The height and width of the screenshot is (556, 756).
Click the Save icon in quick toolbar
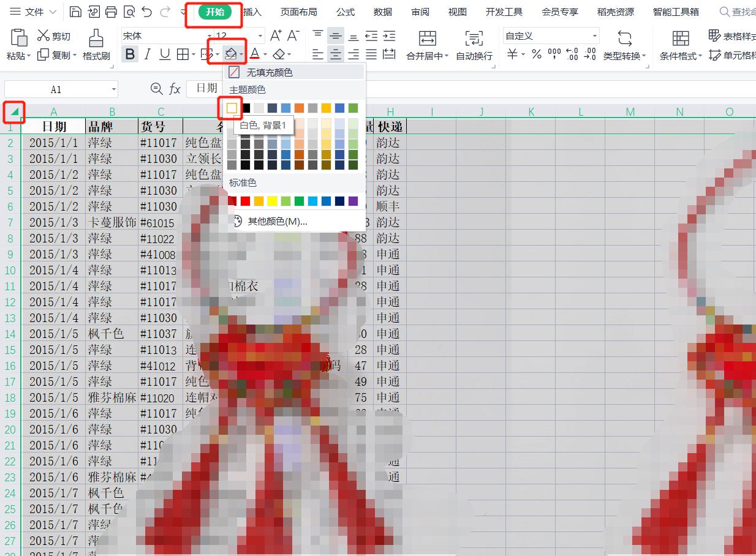pyautogui.click(x=75, y=12)
